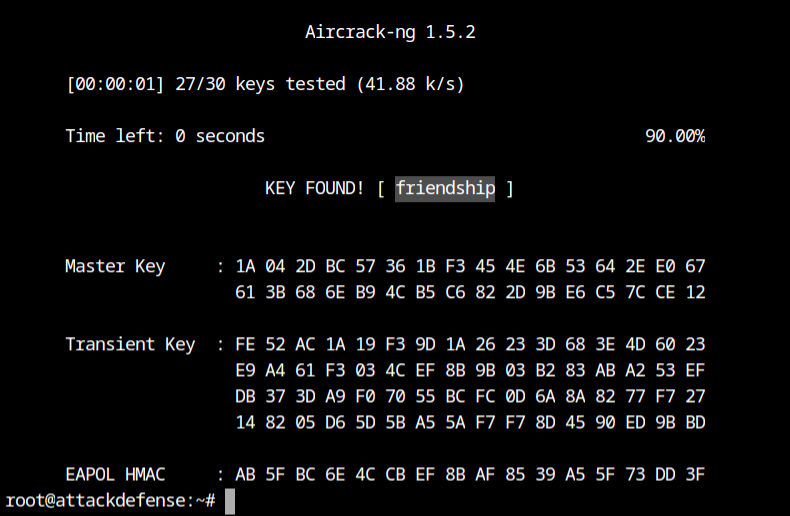Screen dimensions: 790x516
Task: Click the "KEY FOUND!" text
Action: click(315, 188)
